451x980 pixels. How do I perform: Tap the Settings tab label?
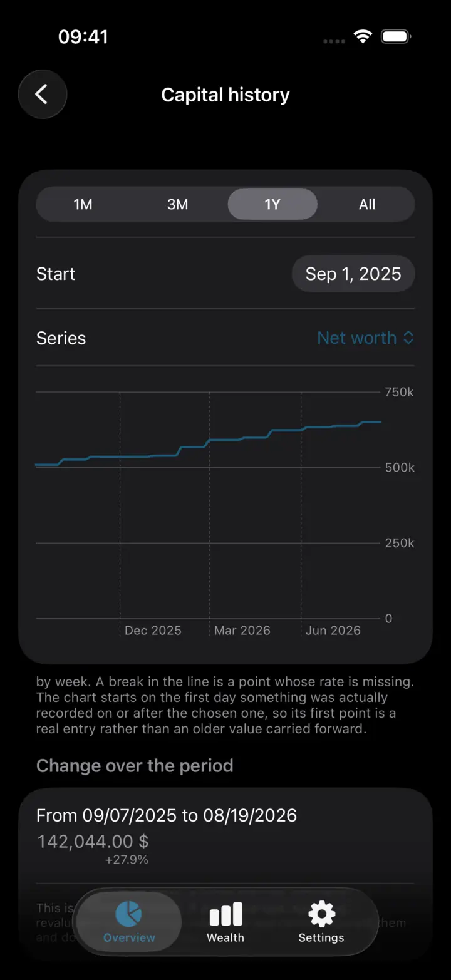[321, 937]
